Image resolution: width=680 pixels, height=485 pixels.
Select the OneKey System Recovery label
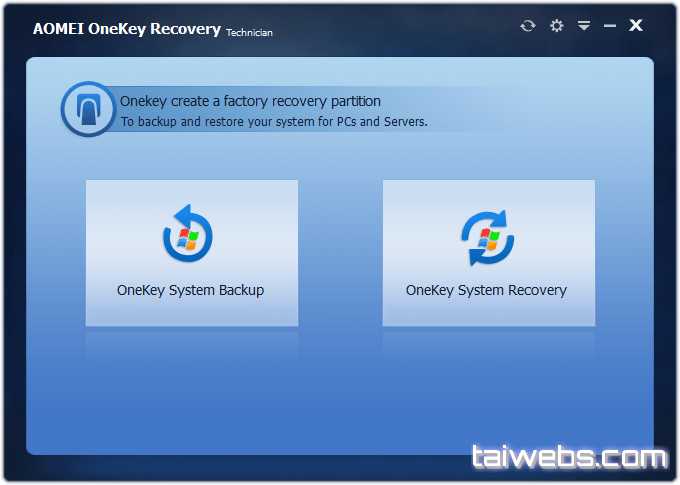[x=486, y=291]
